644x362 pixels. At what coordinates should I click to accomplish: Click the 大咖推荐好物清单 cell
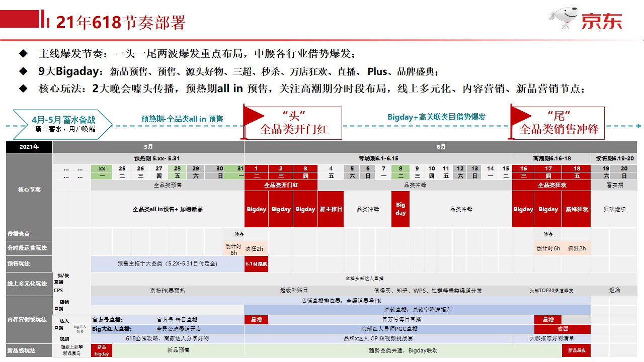[551, 338]
